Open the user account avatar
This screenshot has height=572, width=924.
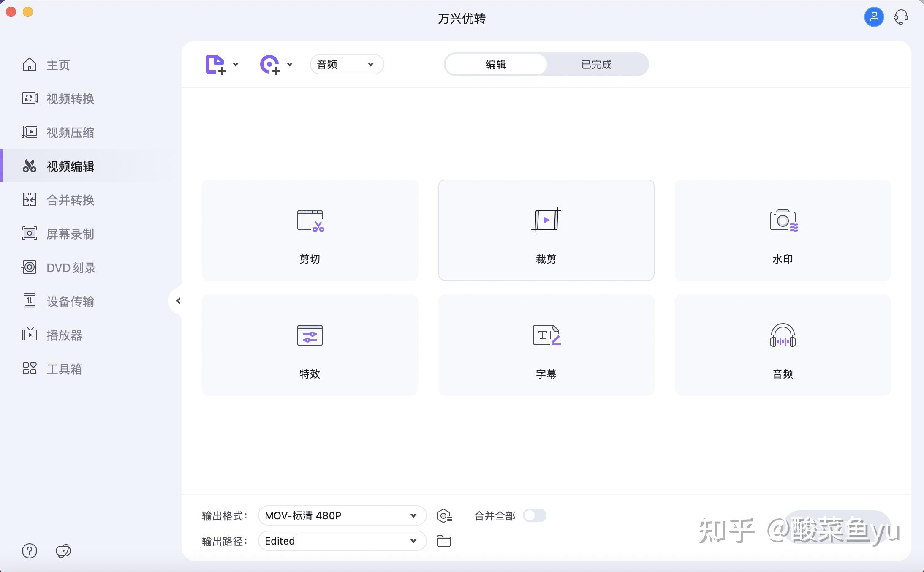point(874,17)
